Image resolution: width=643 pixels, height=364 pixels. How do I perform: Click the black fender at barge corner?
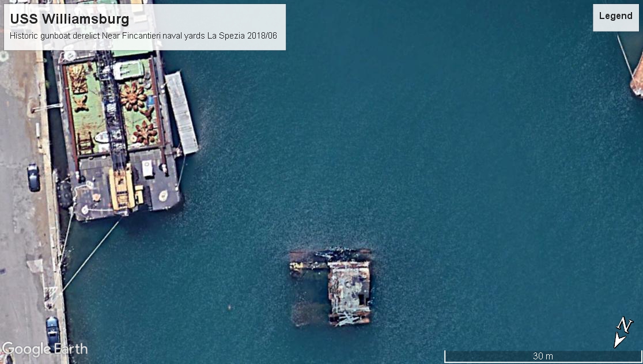[x=64, y=194]
